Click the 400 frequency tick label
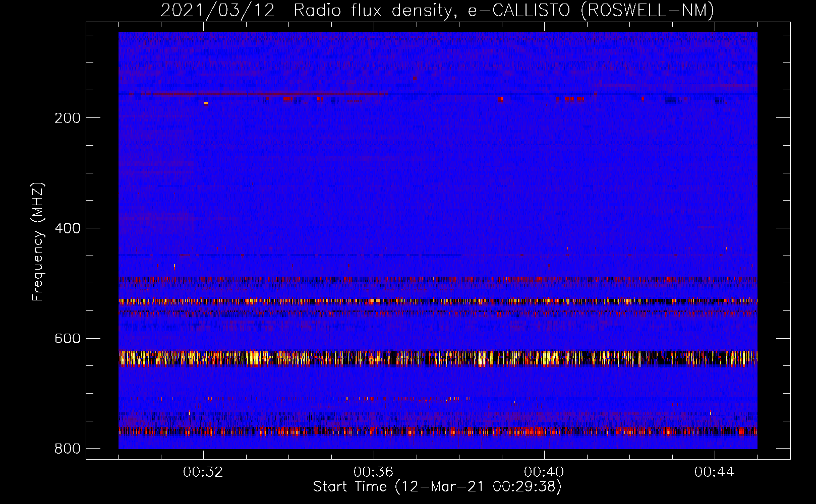 68,228
